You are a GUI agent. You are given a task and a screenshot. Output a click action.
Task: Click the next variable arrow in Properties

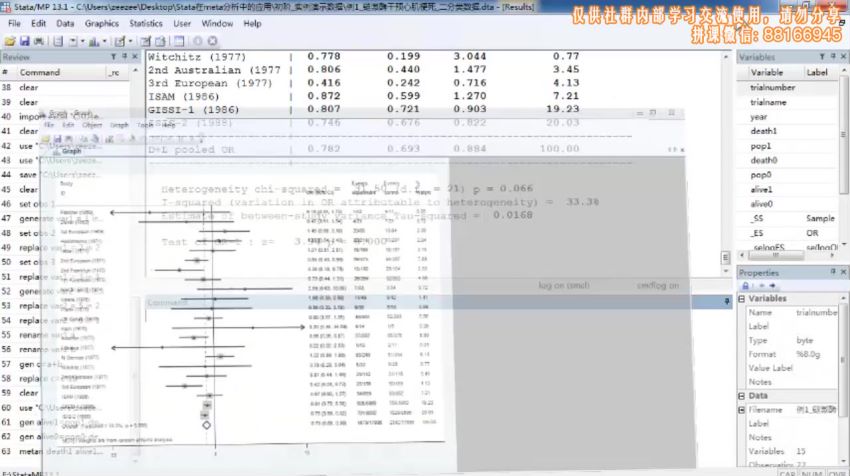click(772, 286)
